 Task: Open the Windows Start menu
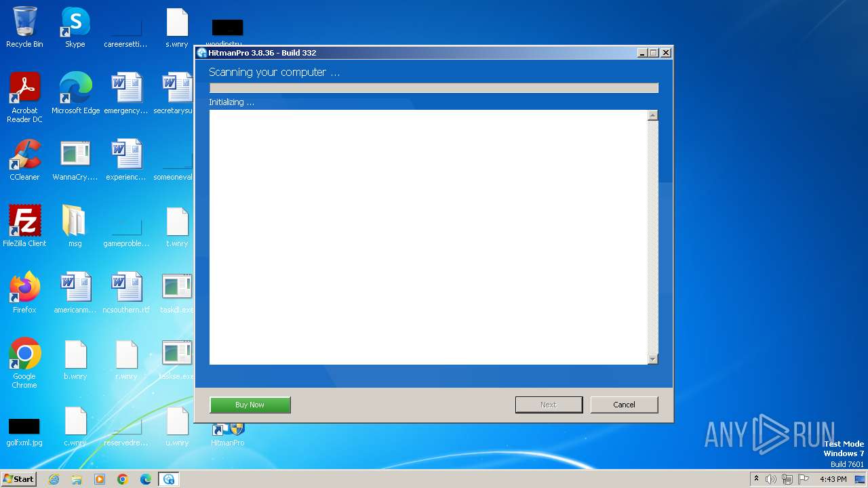(x=19, y=479)
